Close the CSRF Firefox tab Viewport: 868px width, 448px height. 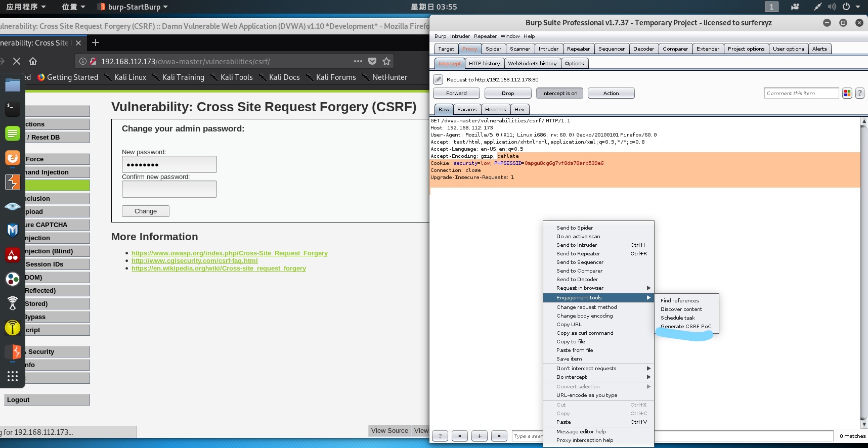[78, 43]
